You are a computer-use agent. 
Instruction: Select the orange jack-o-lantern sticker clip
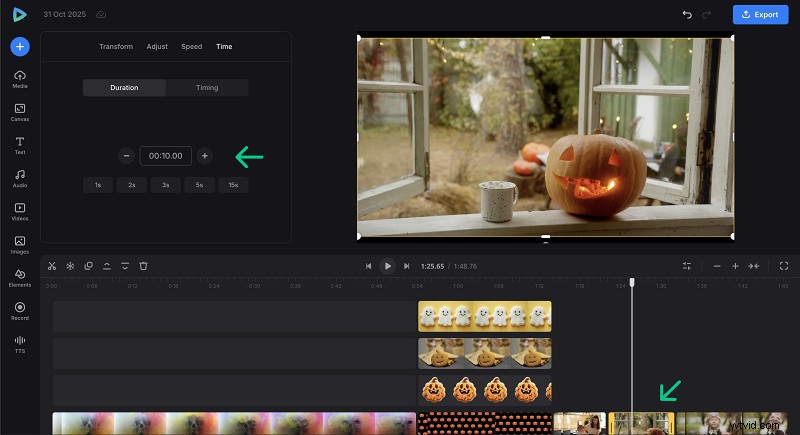[485, 391]
